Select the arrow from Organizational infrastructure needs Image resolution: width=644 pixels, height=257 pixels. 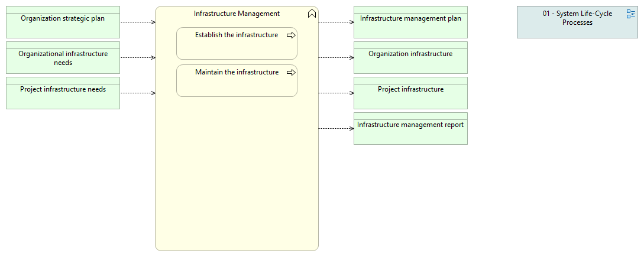(138, 57)
